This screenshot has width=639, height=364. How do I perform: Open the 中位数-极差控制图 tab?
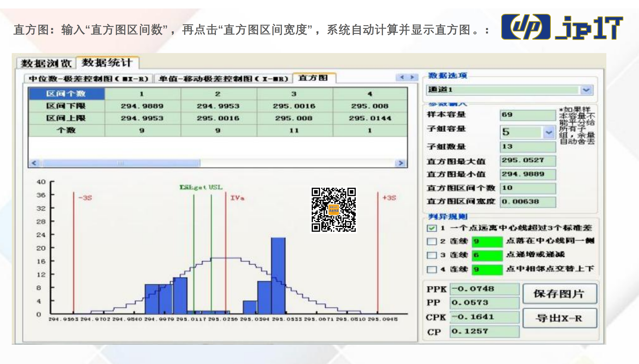pyautogui.click(x=89, y=79)
